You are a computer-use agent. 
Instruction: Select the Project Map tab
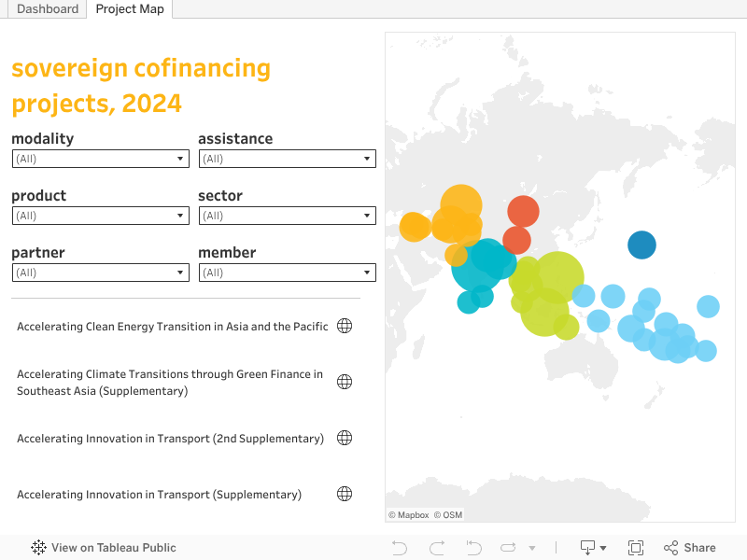(x=130, y=9)
